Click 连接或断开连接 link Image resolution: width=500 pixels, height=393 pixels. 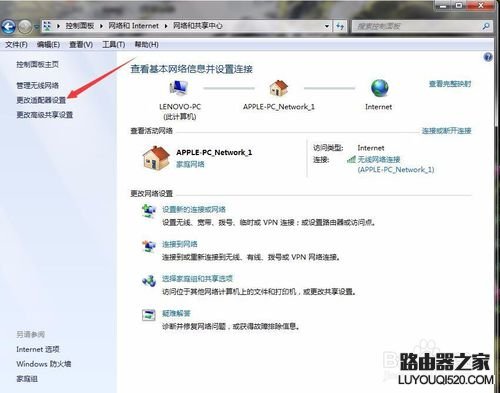(446, 131)
